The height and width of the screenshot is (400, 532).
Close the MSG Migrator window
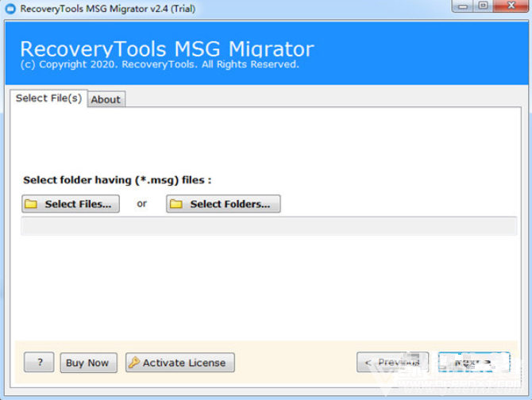(511, 6)
